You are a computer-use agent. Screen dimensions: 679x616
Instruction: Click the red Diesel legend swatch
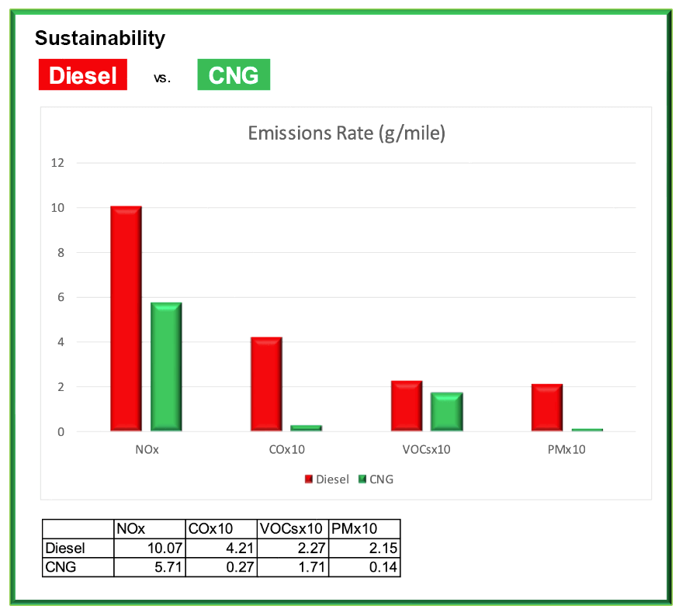(308, 479)
